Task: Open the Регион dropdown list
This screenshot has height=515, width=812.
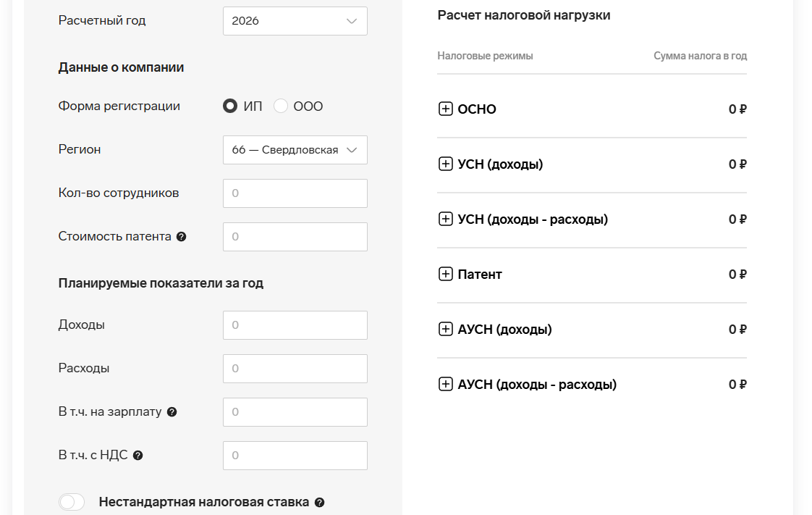Action: [x=295, y=150]
